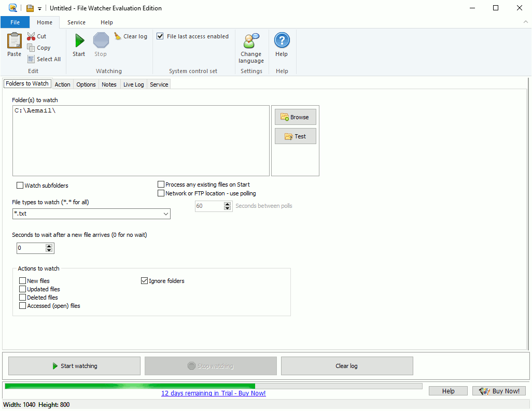Click the Clear log broom icon
This screenshot has width=532, height=411.
(118, 36)
